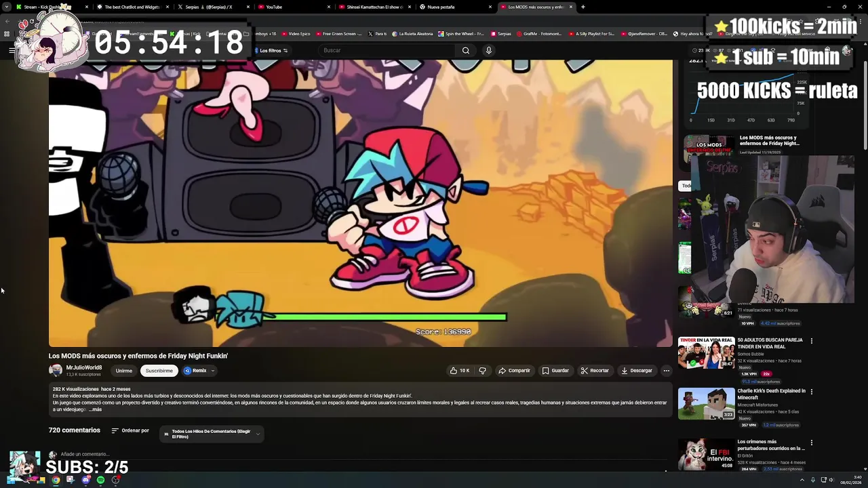Open options menu for 50 ADULTOS video
Image resolution: width=868 pixels, height=488 pixels.
(x=812, y=341)
